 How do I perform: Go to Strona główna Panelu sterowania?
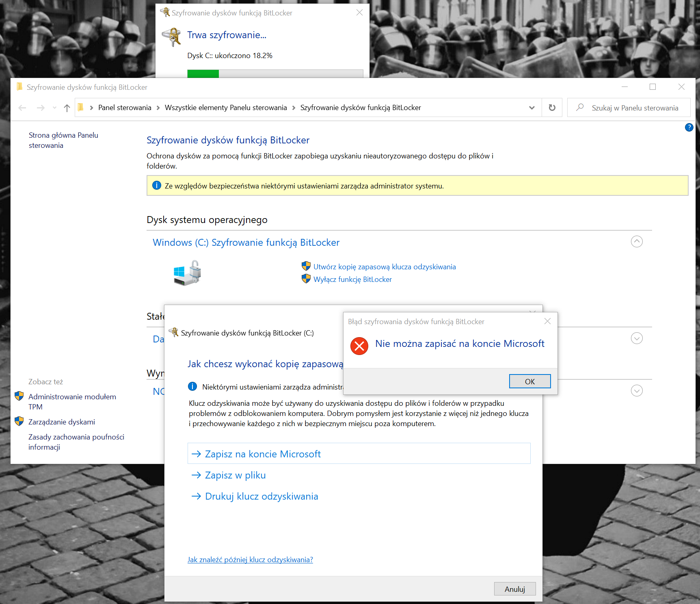[63, 140]
